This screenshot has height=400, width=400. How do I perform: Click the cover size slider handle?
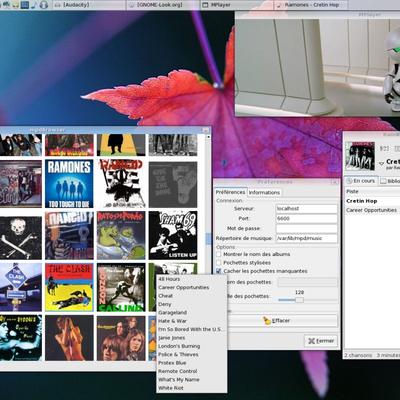pyautogui.click(x=300, y=300)
